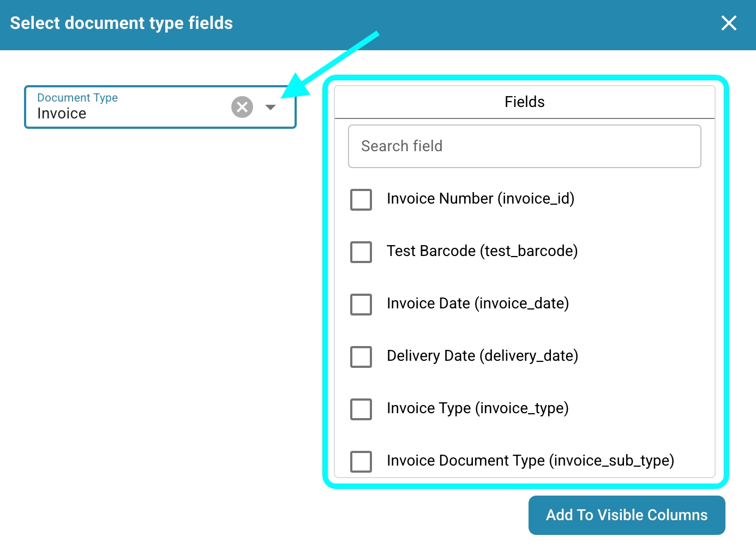The width and height of the screenshot is (756, 548).
Task: Click the Fields panel header
Action: 524,102
